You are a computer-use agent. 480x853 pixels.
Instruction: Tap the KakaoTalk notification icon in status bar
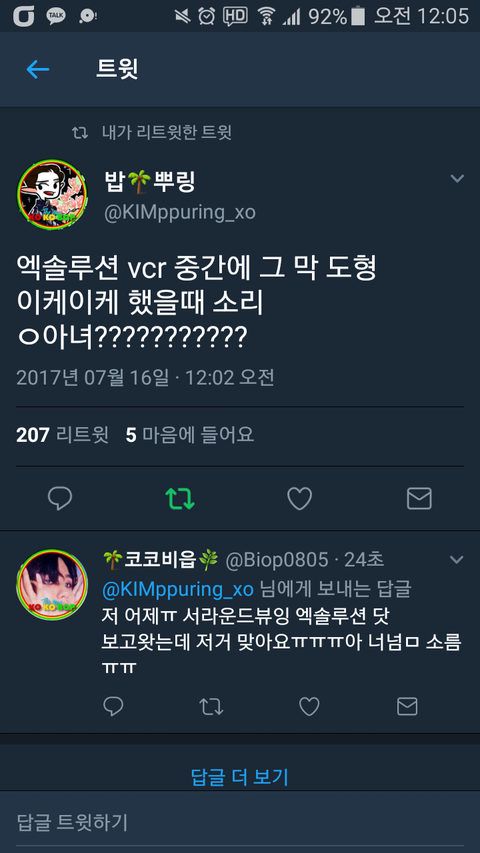[56, 16]
